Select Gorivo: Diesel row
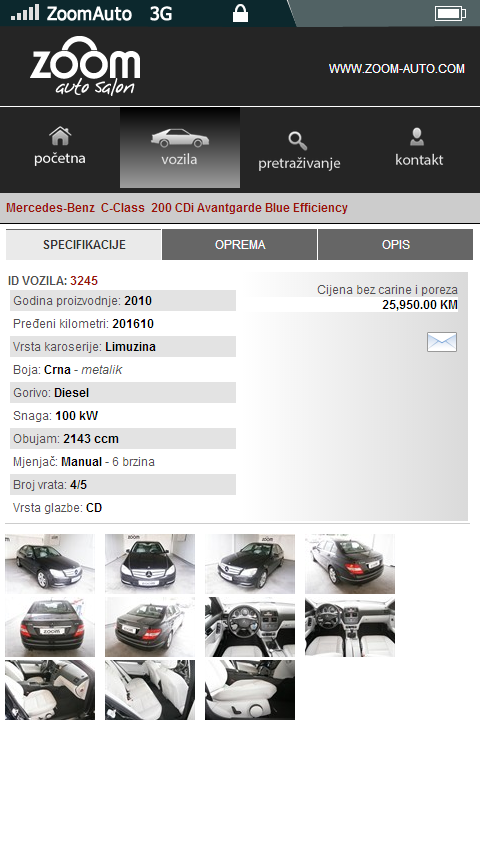 coord(123,392)
